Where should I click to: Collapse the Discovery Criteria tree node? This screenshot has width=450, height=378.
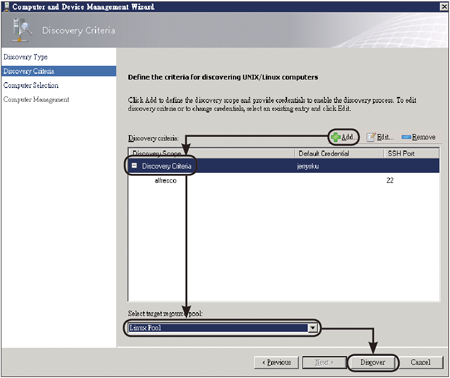(x=134, y=166)
